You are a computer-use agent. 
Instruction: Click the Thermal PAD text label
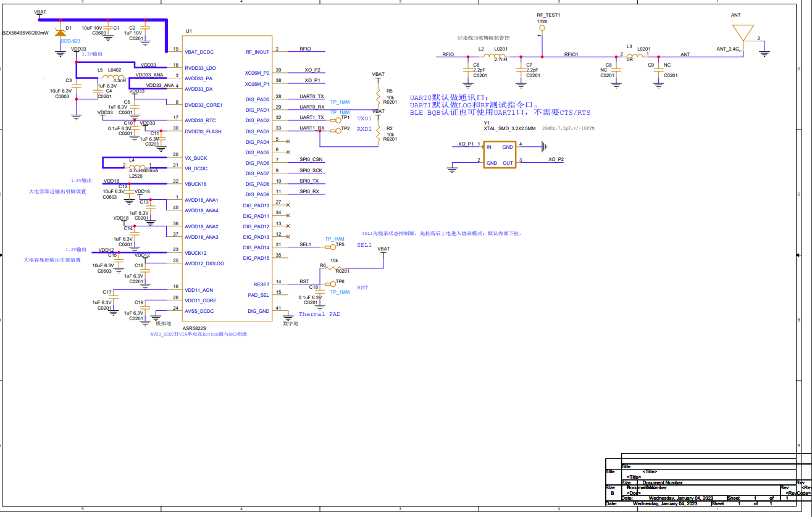click(319, 314)
